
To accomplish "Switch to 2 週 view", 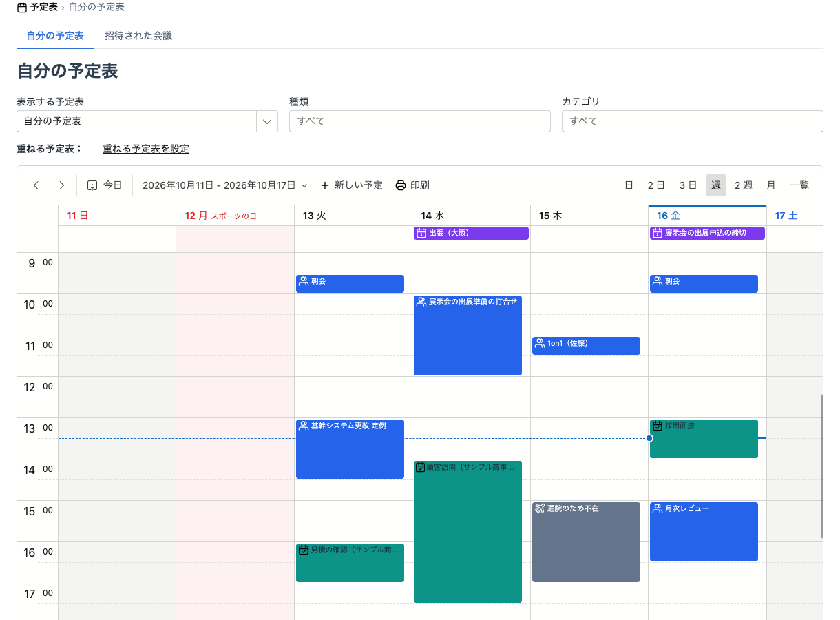I will (x=744, y=185).
